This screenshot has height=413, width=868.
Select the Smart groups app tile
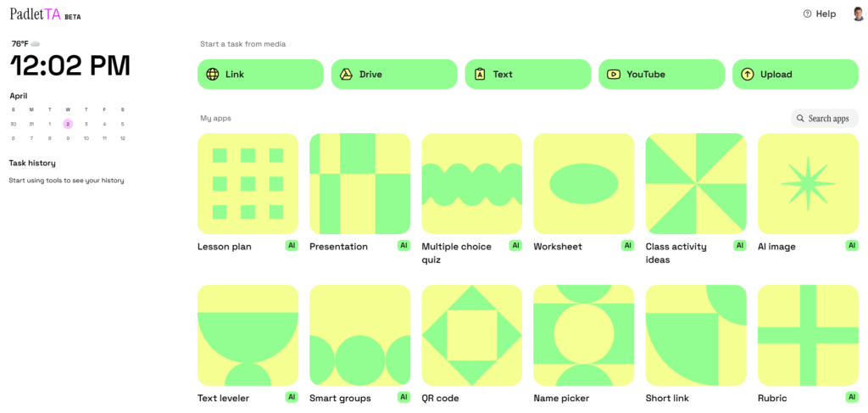[x=359, y=336]
